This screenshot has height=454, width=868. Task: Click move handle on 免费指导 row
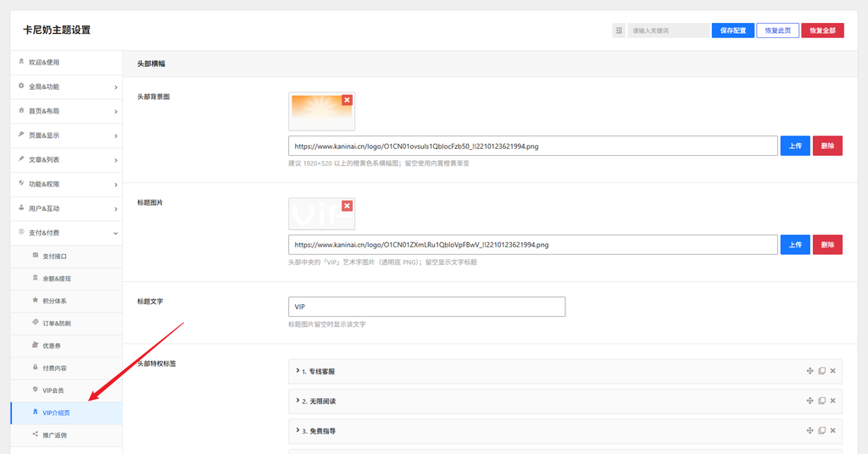pos(810,431)
